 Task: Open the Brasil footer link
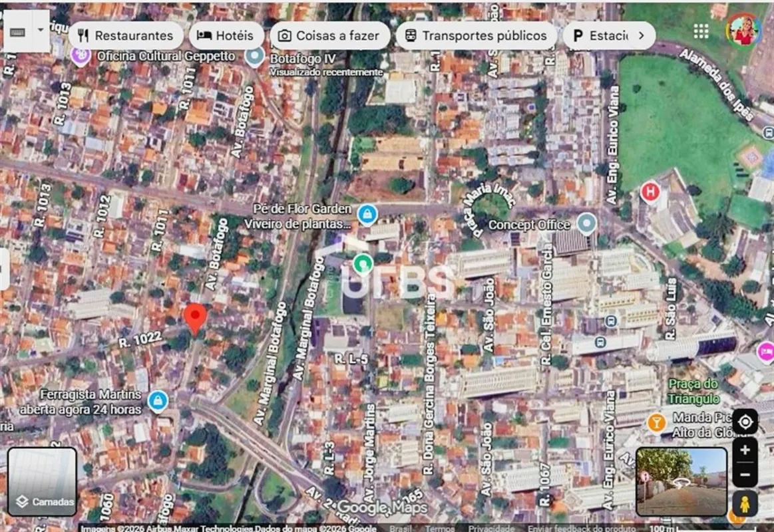click(401, 528)
